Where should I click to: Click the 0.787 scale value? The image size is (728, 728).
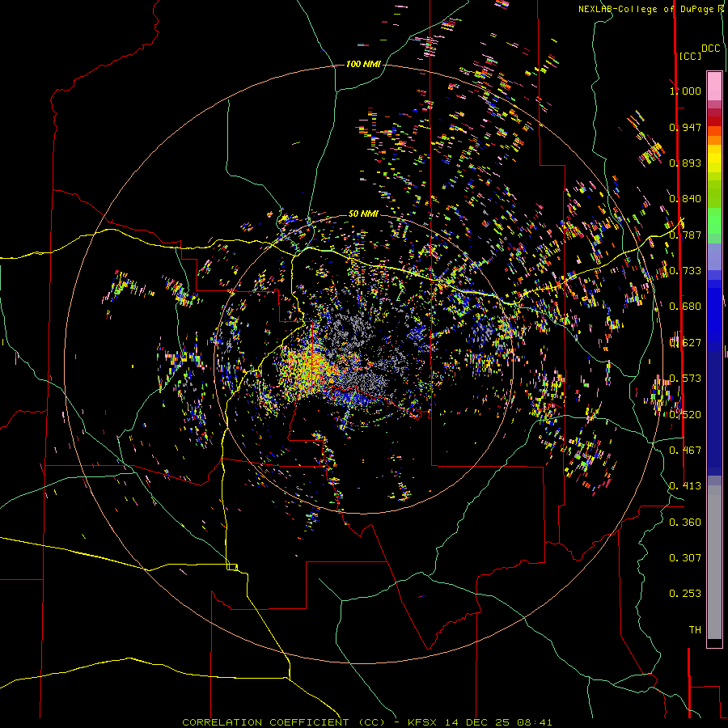point(685,235)
